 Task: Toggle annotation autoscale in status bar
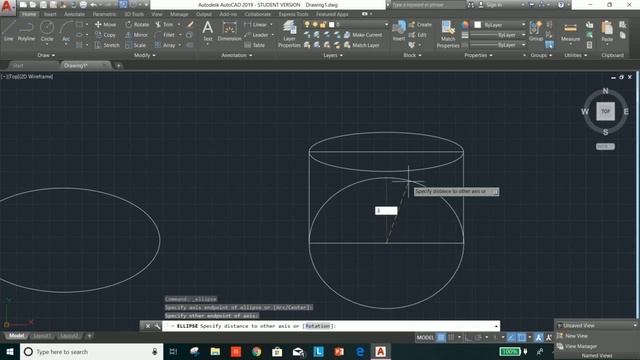tap(549, 337)
